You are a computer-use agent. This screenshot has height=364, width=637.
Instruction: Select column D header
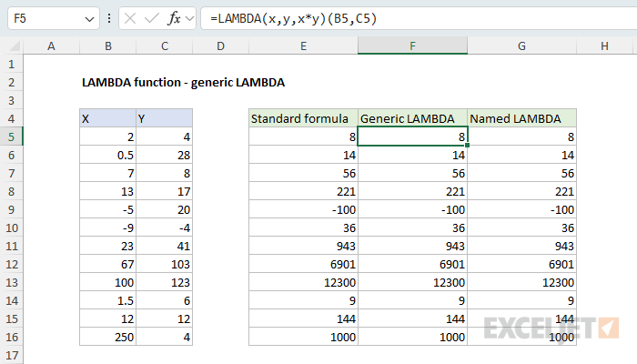pyautogui.click(x=220, y=45)
